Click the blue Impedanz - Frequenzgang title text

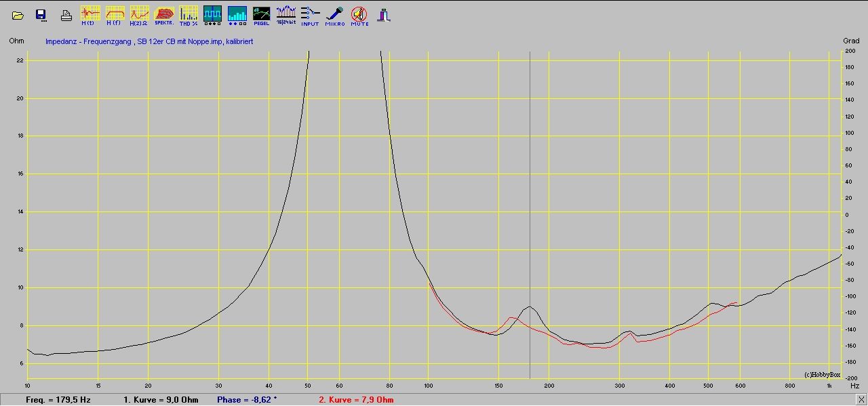point(149,41)
